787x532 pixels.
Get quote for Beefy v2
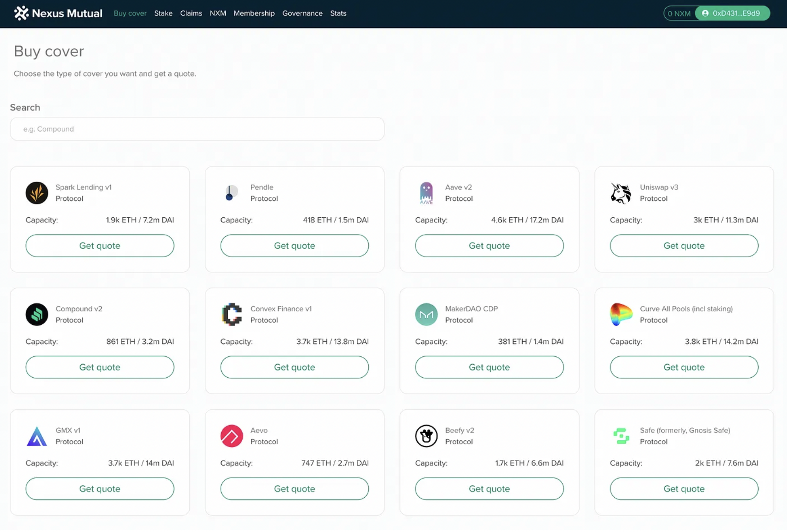click(x=489, y=489)
